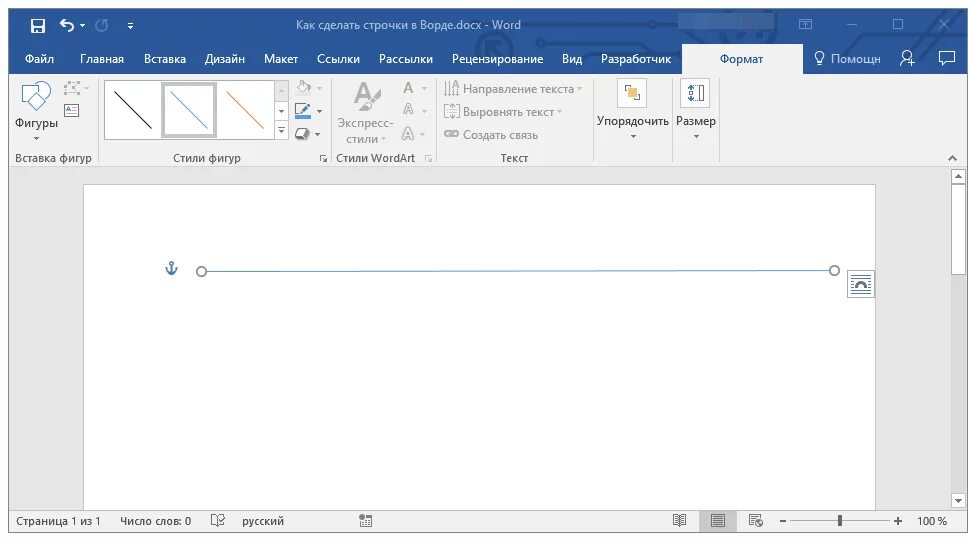968x541 pixels.
Task: Switch to Print Layout view
Action: pos(717,521)
